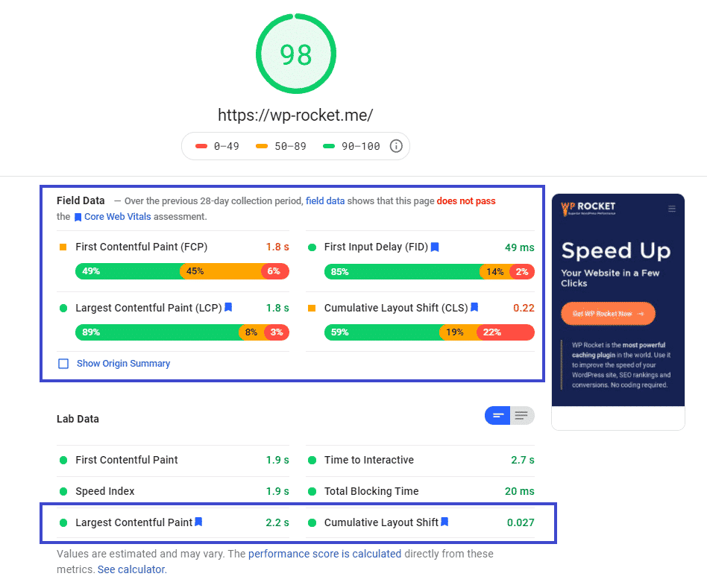Click the Time to Interactive metric row

[x=421, y=461]
